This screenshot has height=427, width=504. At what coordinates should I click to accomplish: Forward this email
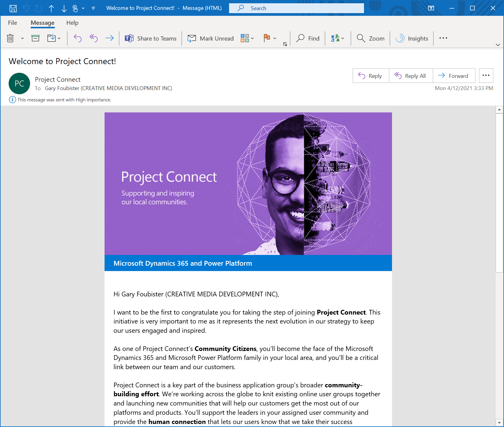[x=454, y=75]
